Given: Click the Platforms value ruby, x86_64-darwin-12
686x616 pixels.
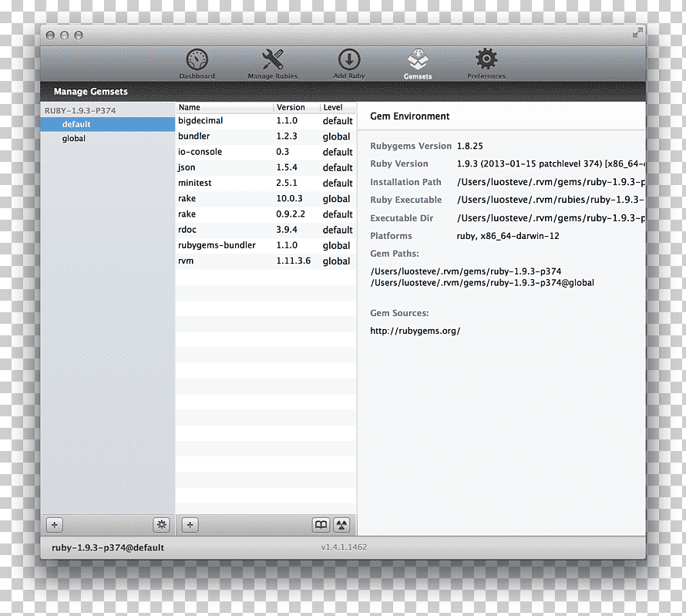Looking at the screenshot, I should click(x=508, y=236).
